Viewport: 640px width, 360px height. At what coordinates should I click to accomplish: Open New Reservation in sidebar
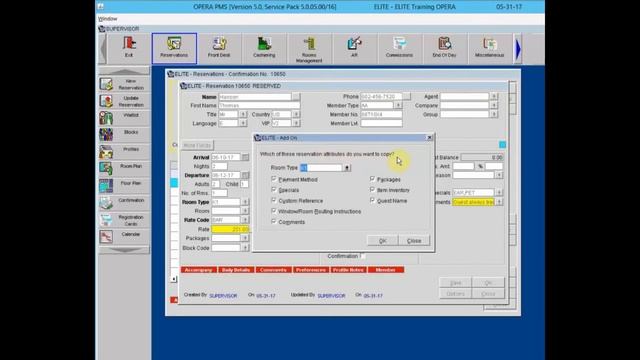point(124,84)
